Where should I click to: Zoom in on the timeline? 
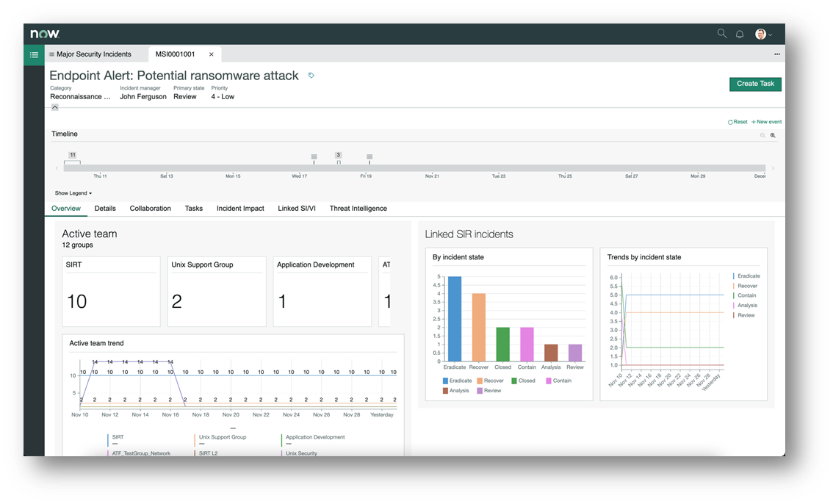coord(773,135)
